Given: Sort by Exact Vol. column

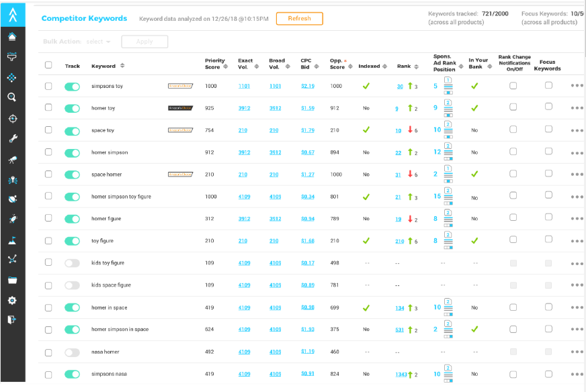Looking at the screenshot, I should pos(257,66).
